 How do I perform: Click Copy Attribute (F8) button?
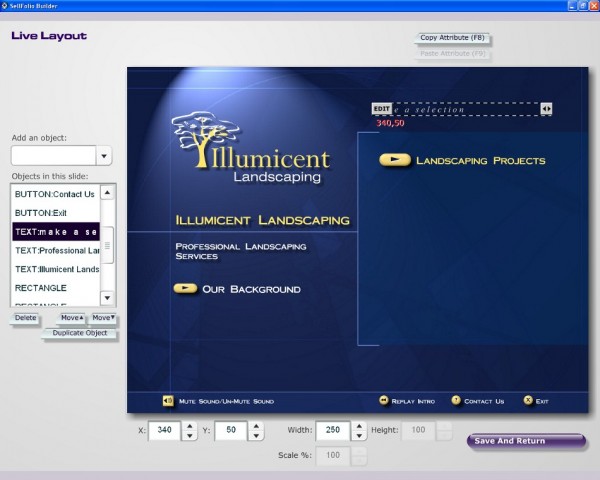(454, 38)
